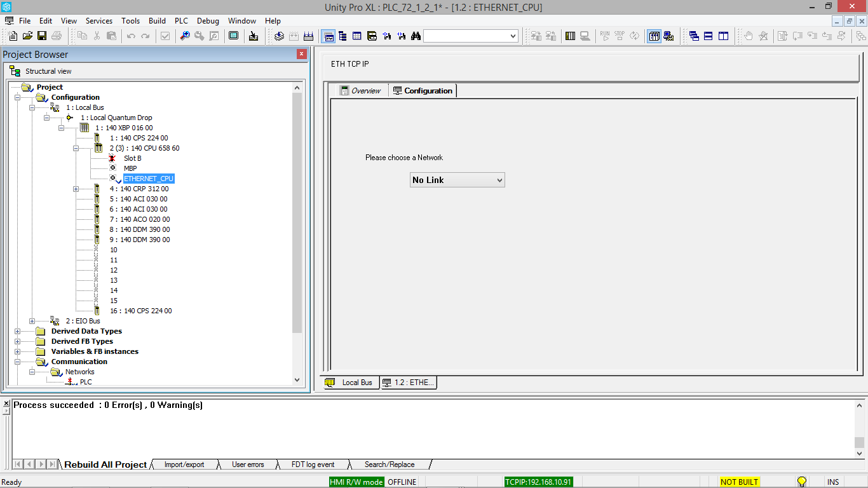The width and height of the screenshot is (868, 488).
Task: Switch to the Overview tab
Action: point(361,90)
